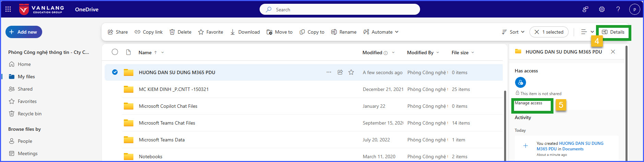Uncheck the HUONG DAN SU DUNG M365 PDU row
644x162 pixels.
pyautogui.click(x=115, y=72)
